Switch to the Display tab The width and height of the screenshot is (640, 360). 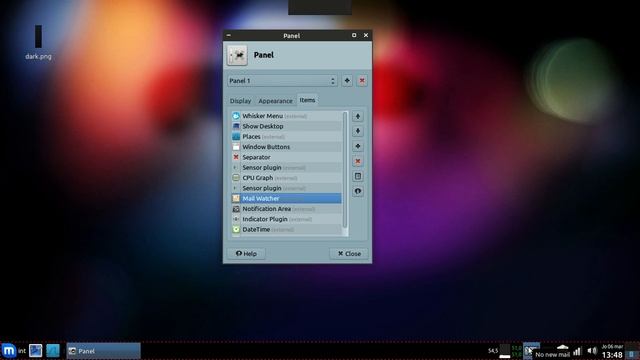coord(240,101)
